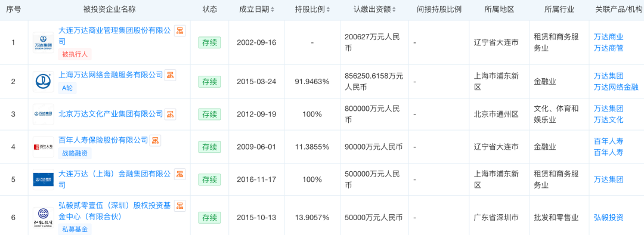Click the 战略融资 tag under 百年人寿
The height and width of the screenshot is (235, 644).
(75, 153)
